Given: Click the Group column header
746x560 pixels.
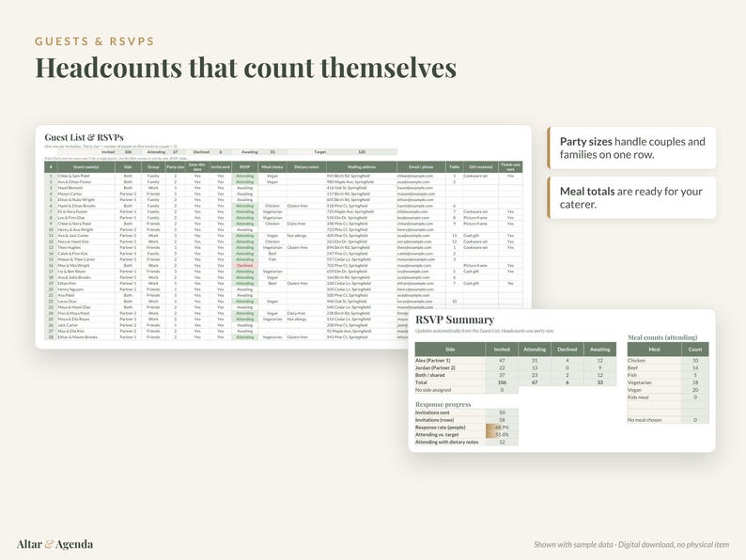Looking at the screenshot, I should coord(153,167).
